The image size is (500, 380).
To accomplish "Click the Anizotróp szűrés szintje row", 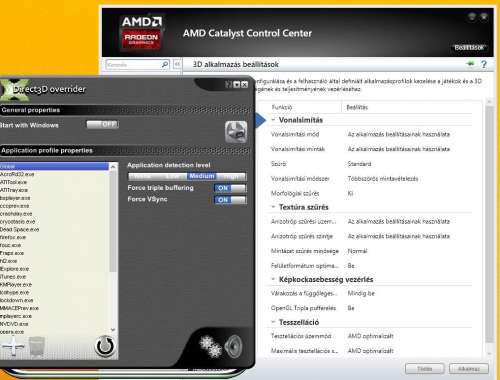I will [371, 236].
